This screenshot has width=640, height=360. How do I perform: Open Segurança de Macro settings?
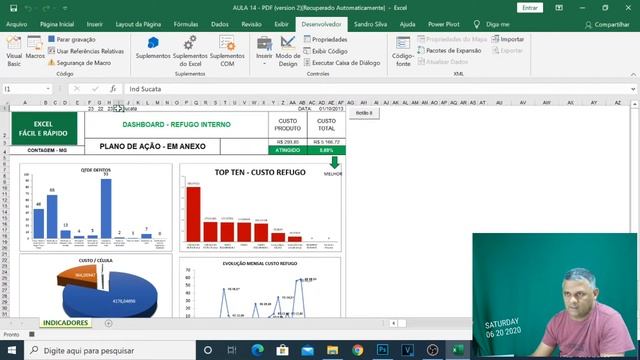point(80,63)
